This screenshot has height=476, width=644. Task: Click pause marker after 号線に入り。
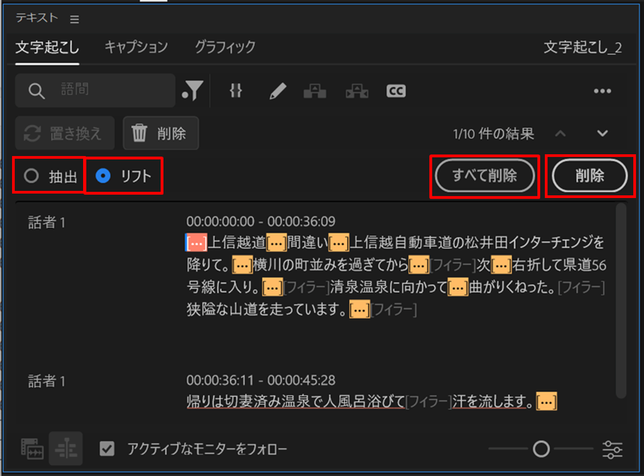pos(272,287)
